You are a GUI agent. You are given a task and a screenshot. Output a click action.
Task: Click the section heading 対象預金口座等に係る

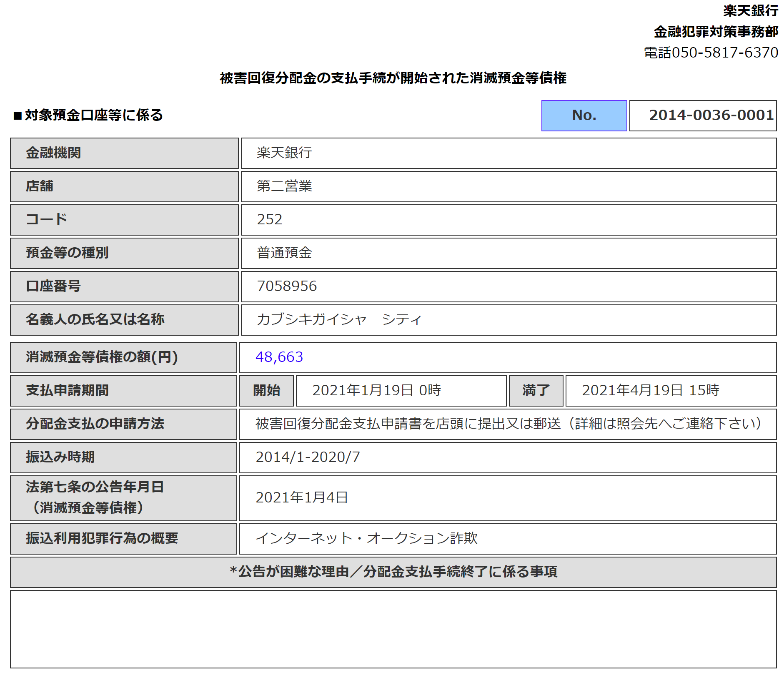coord(94,115)
